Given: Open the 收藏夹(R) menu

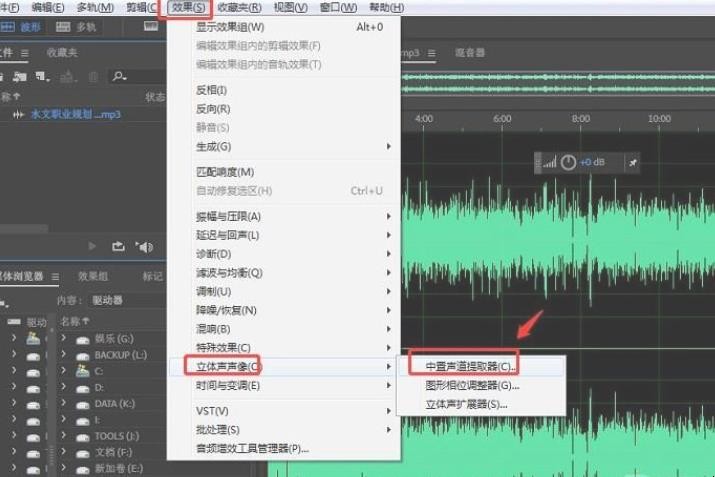Looking at the screenshot, I should pos(239,7).
